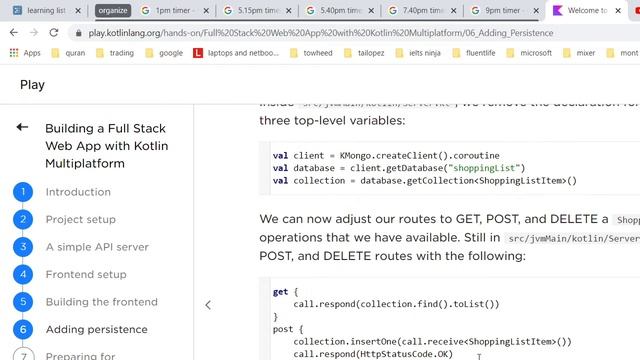Open step 5 Building the frontend
Screen dimensions: 640x360
click(x=102, y=302)
